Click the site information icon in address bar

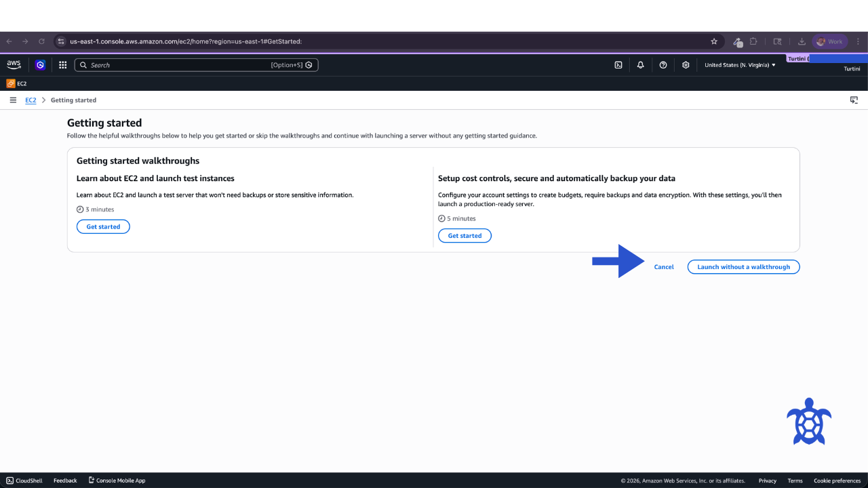tap(61, 41)
